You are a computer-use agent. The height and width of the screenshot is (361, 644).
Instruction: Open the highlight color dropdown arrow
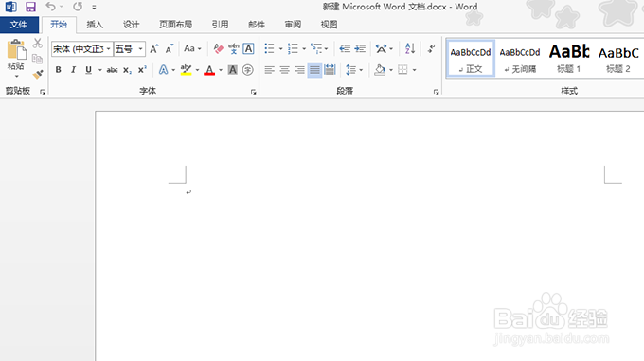tap(197, 70)
